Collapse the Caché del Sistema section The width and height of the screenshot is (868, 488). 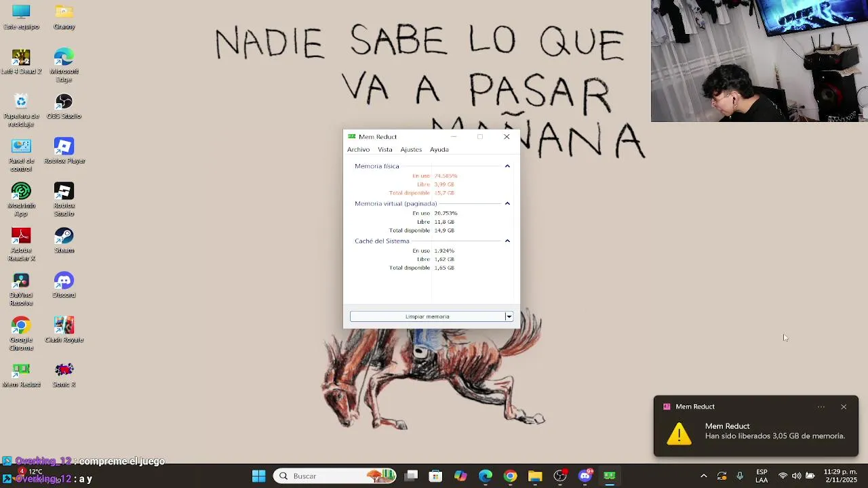coord(507,241)
